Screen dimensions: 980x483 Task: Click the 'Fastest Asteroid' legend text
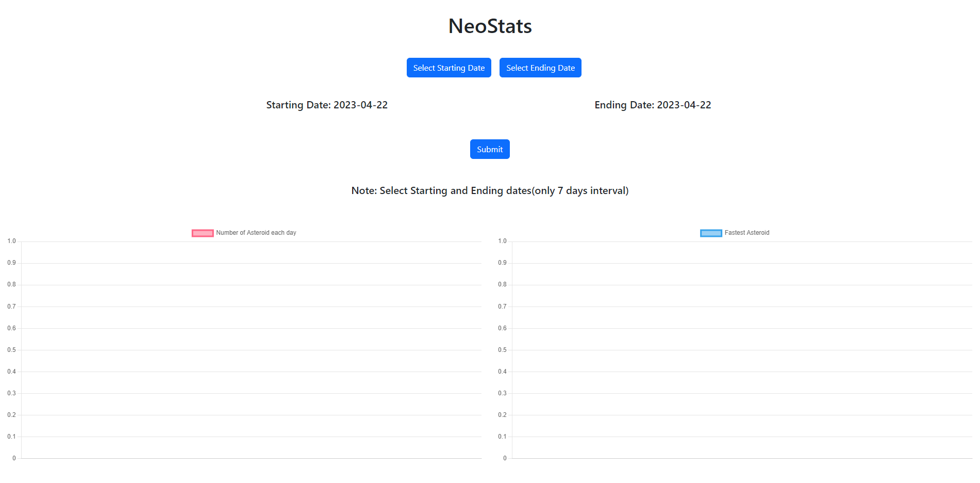point(746,233)
